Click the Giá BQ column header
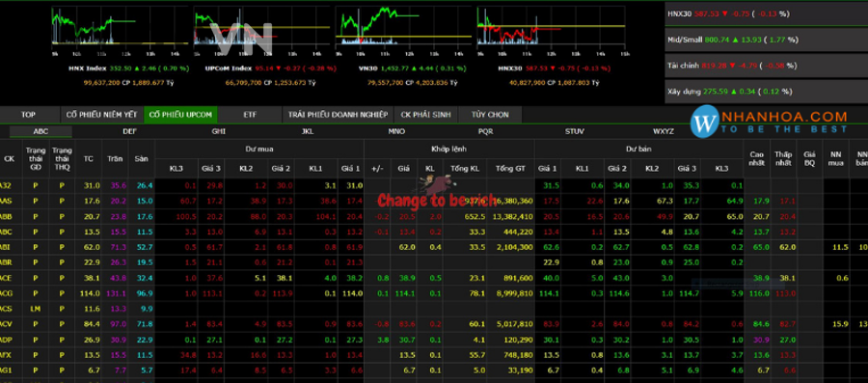 (809, 159)
